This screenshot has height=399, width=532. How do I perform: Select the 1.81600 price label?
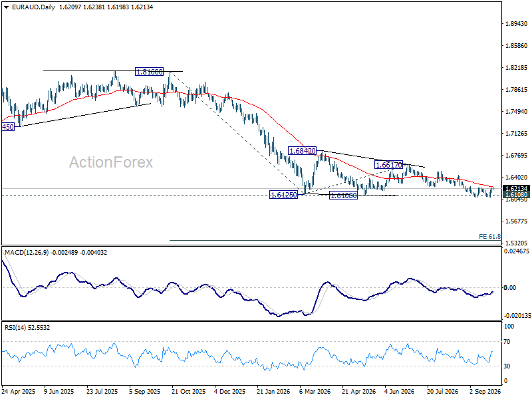pos(149,72)
